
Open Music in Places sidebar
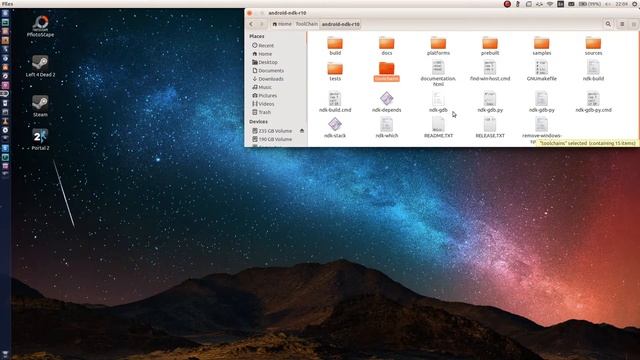pos(262,87)
